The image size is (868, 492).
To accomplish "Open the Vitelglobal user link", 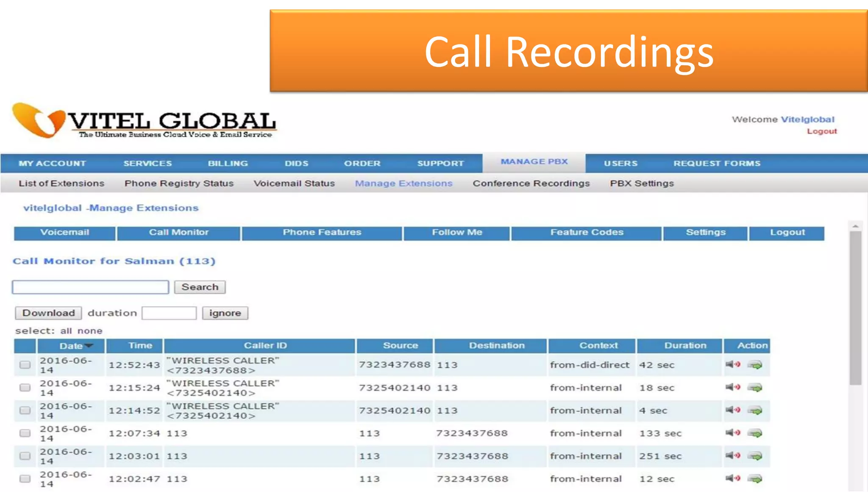I will (807, 120).
